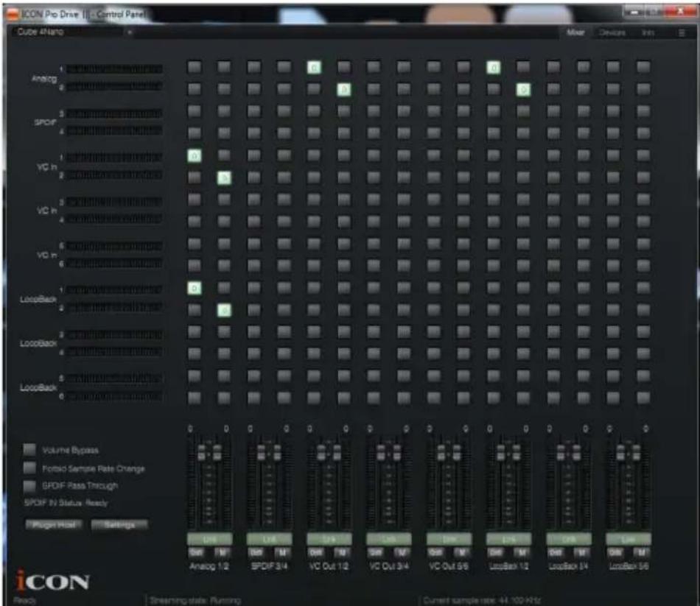This screenshot has width=700, height=606.
Task: Toggle active node Analog 2 to VC Out 2
Action: [x=344, y=90]
